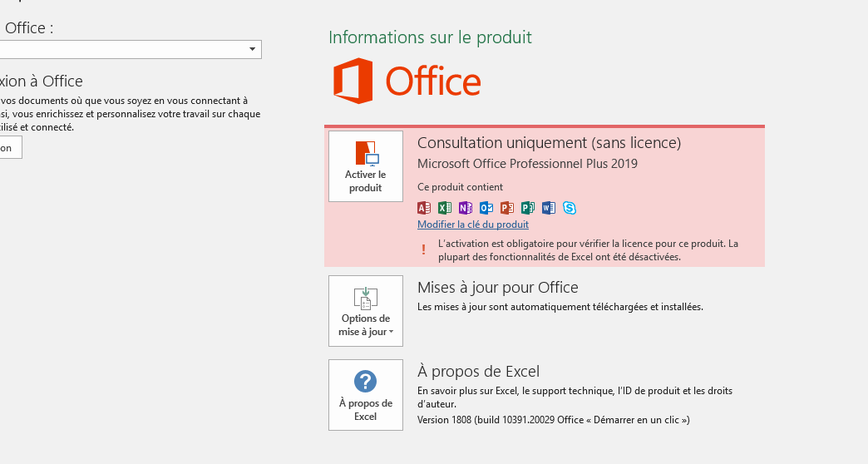This screenshot has height=464, width=868.
Task: Click the 'À propos de Excel' heading text
Action: pyautogui.click(x=478, y=372)
